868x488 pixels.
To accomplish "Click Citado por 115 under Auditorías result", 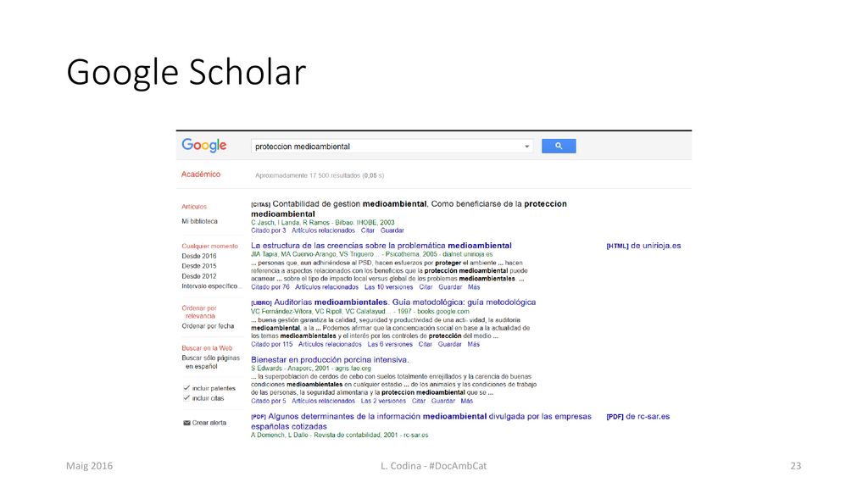I will (x=272, y=344).
